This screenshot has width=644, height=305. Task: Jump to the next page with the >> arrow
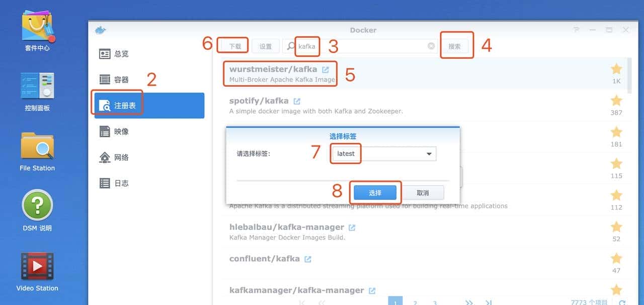pos(469,302)
